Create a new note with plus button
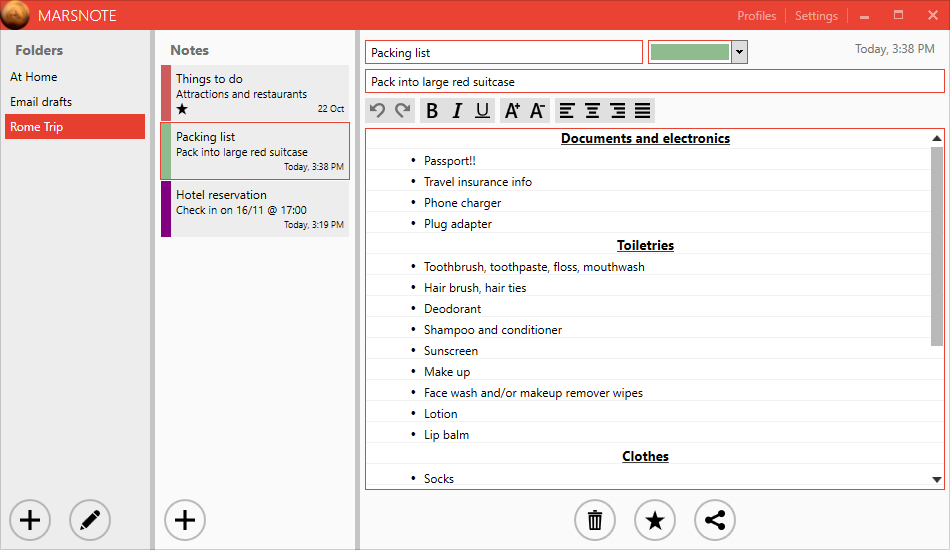Screen dimensions: 950x550 pyautogui.click(x=184, y=520)
